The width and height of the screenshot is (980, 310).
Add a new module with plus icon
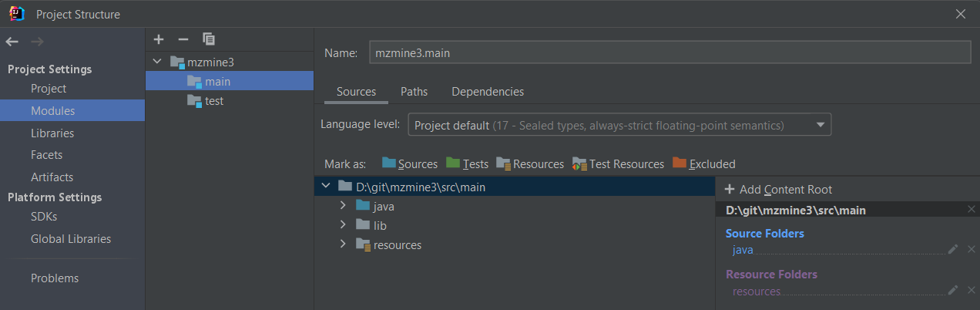[159, 39]
